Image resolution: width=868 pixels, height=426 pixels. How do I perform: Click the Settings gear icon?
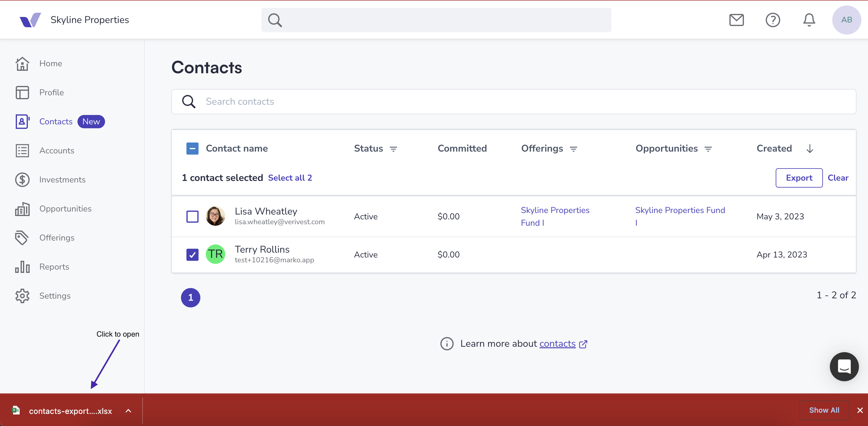pyautogui.click(x=22, y=296)
